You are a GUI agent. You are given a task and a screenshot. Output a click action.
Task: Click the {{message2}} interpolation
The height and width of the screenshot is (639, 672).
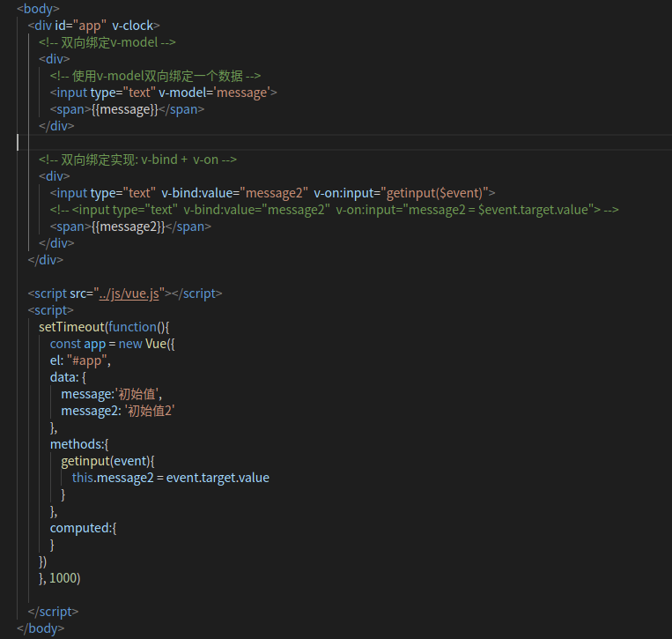(x=128, y=227)
